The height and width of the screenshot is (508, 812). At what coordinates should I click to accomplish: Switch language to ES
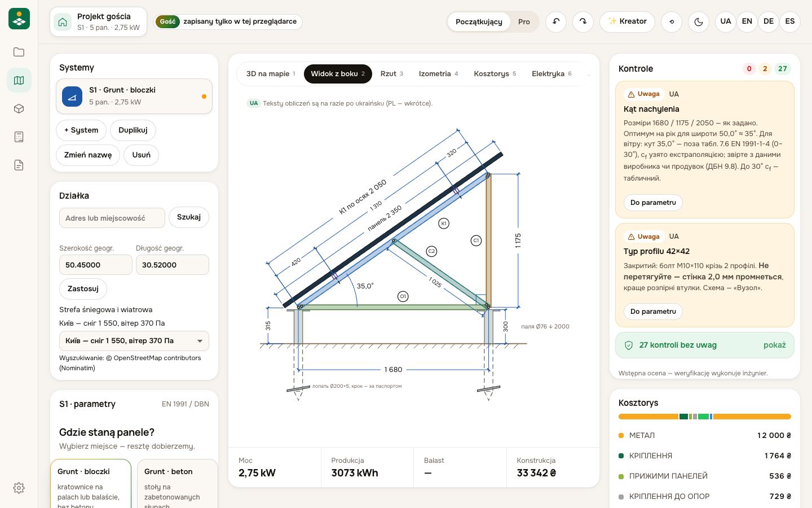(790, 21)
